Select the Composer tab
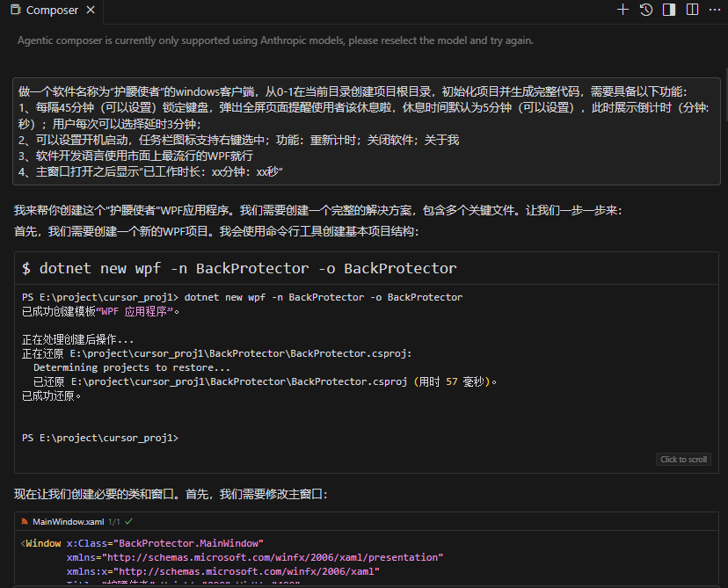This screenshot has height=588, width=728. click(x=51, y=11)
